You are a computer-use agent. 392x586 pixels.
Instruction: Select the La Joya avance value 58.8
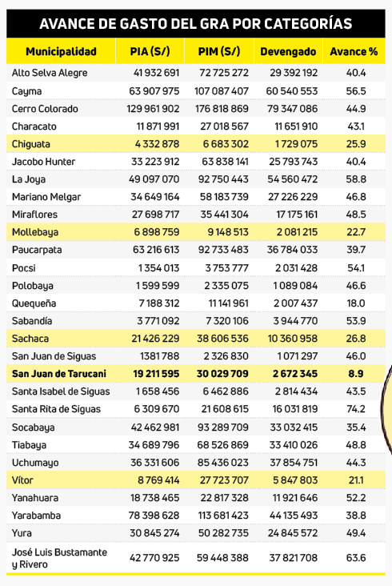356,179
